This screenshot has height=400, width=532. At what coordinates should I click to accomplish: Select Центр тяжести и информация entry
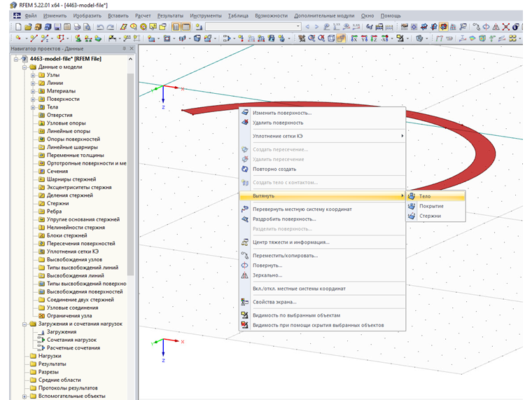(x=322, y=242)
